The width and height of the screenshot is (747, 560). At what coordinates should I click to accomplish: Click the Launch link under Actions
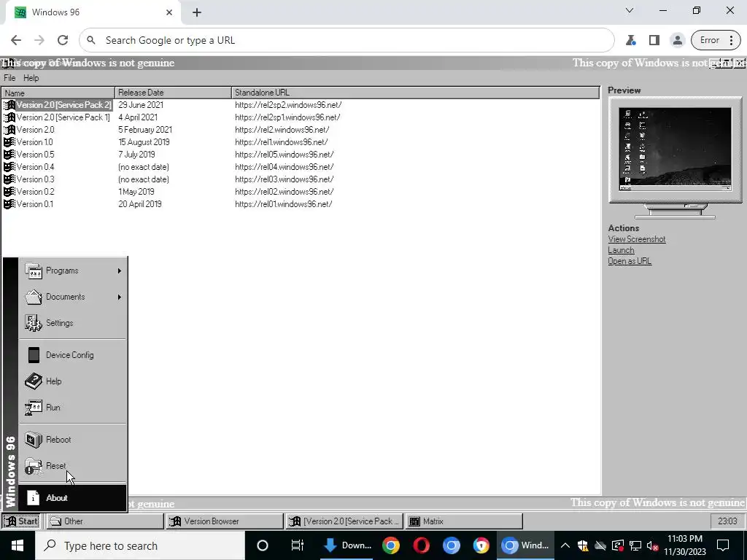pos(621,250)
